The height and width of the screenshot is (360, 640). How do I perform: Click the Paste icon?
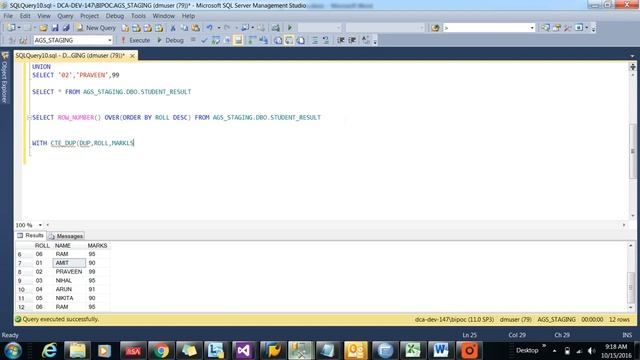pos(196,28)
